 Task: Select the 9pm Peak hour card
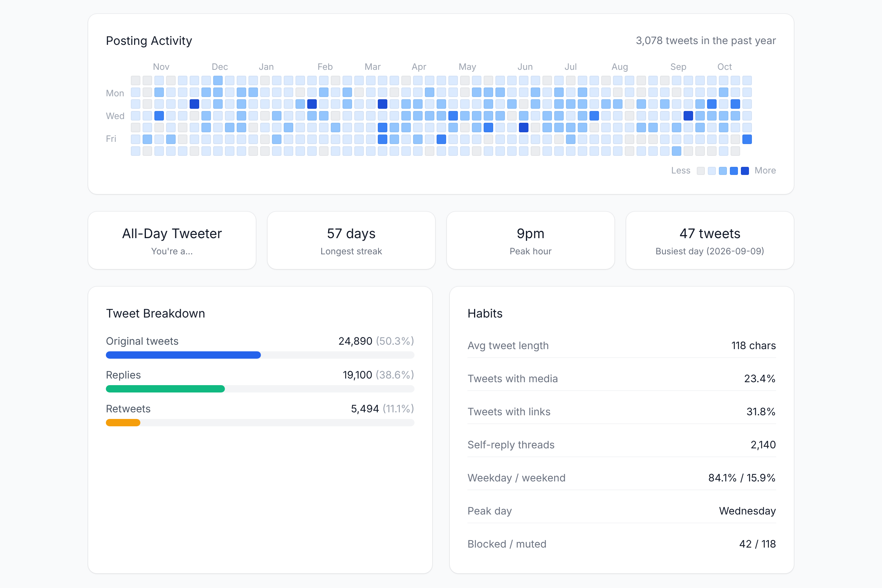531,240
